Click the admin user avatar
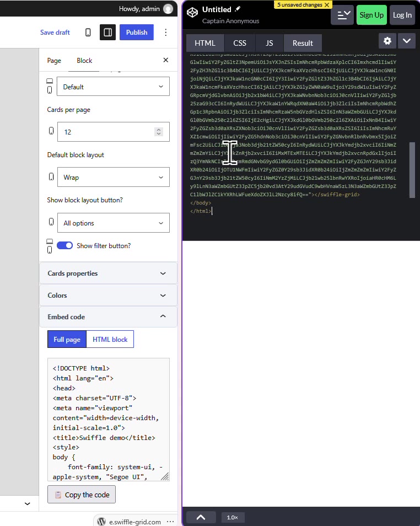Screen dimensions: 420x526 point(168,9)
